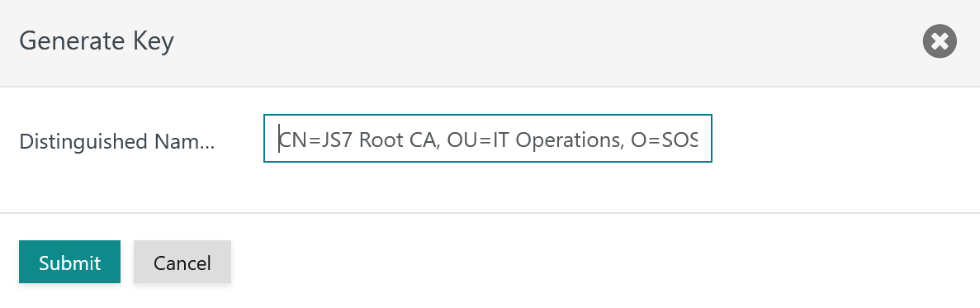This screenshot has height=308, width=980.
Task: Confirm key generation with Submit
Action: coord(69,262)
